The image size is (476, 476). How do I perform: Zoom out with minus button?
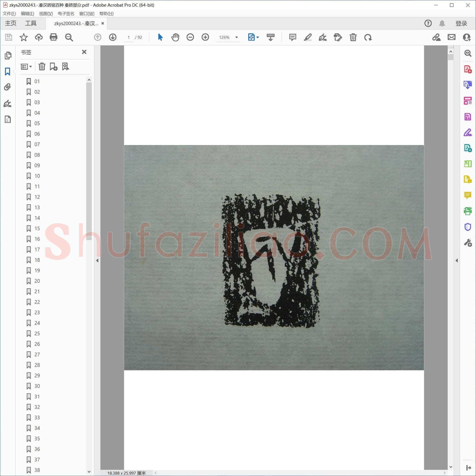pyautogui.click(x=190, y=37)
